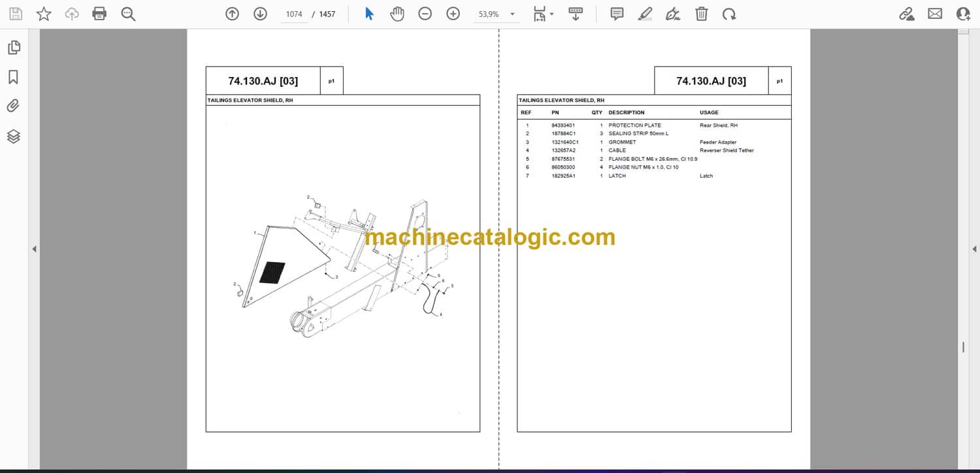Click the 'Rear Shield, RH' usage text
This screenshot has height=473, width=980.
[x=719, y=125]
